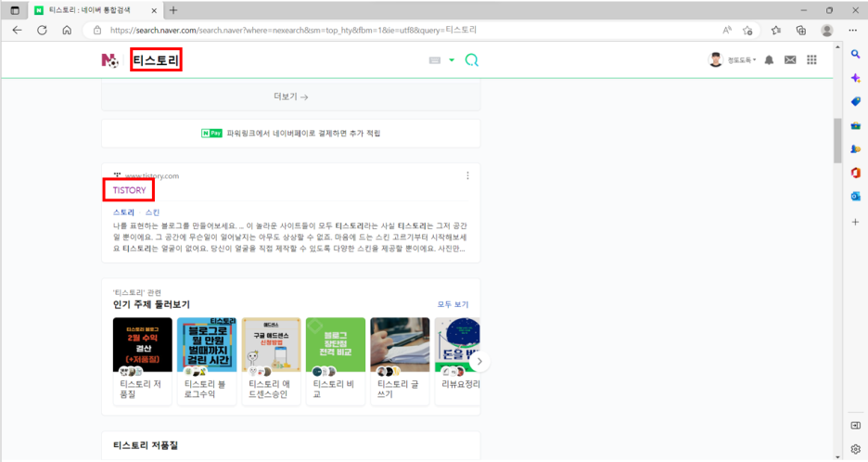Image resolution: width=868 pixels, height=462 pixels.
Task: Click the address bar URL
Action: (x=293, y=31)
